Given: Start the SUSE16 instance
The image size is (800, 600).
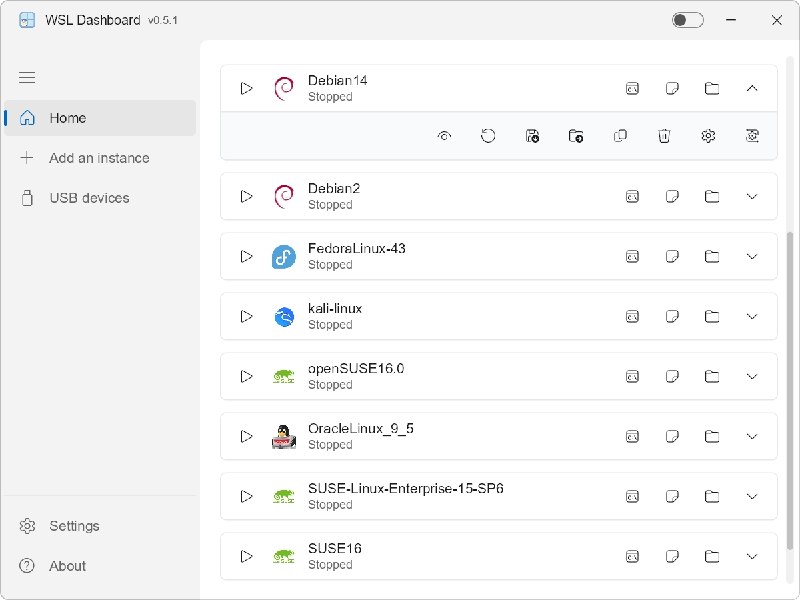Looking at the screenshot, I should pyautogui.click(x=246, y=556).
